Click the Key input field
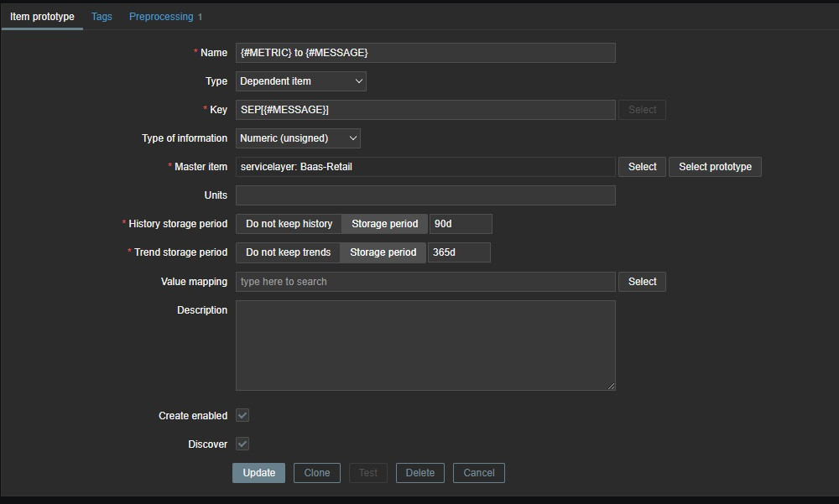 (x=425, y=110)
